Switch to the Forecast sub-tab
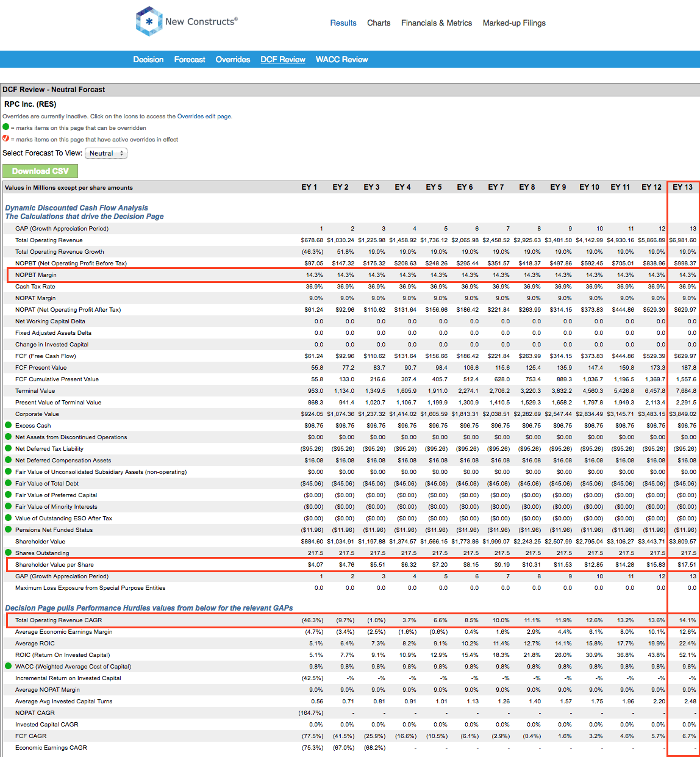 pos(190,59)
